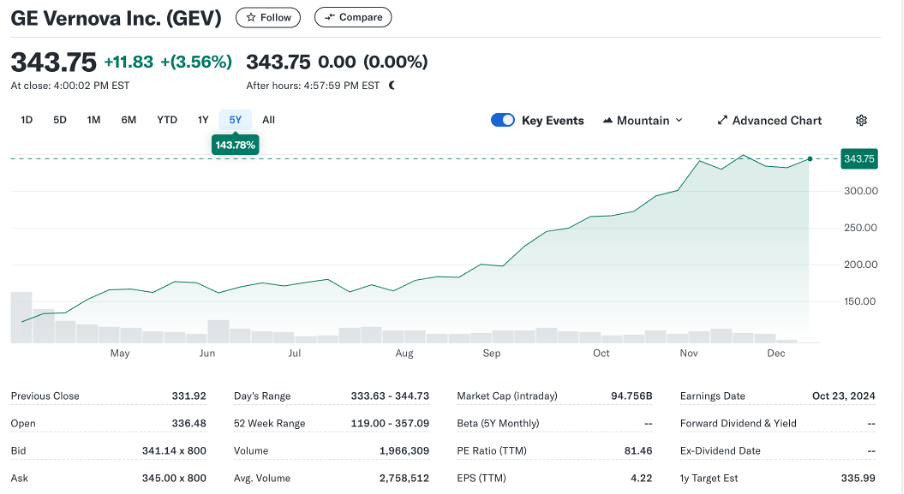Select the YTD time range
The image size is (904, 494).
pos(167,120)
